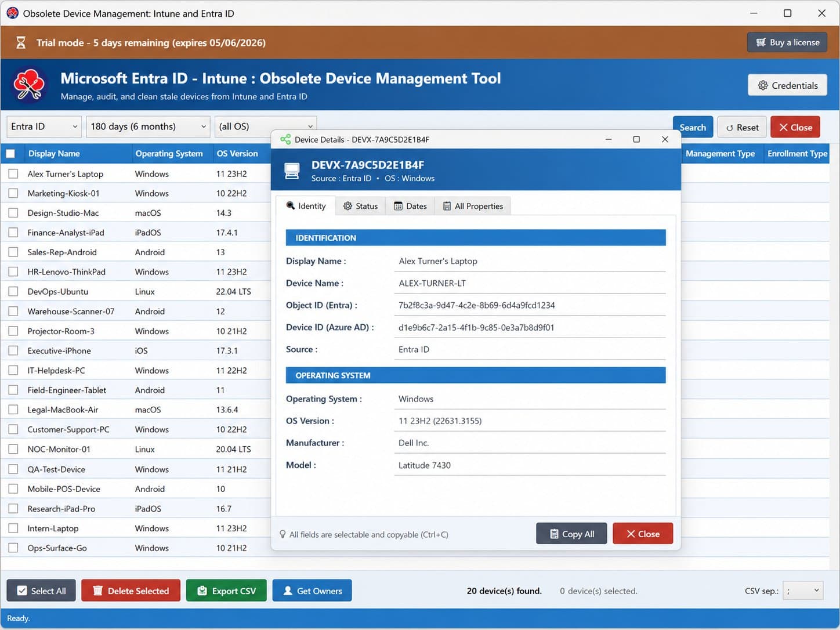Open the Credentials settings
Viewport: 840px width, 630px height.
tap(787, 85)
